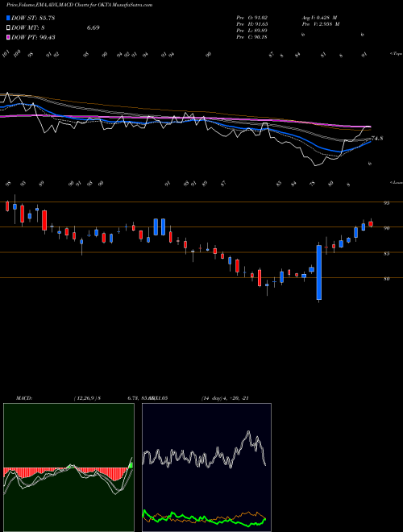
Task: Click the 90 price axis label
Action: click(387, 228)
